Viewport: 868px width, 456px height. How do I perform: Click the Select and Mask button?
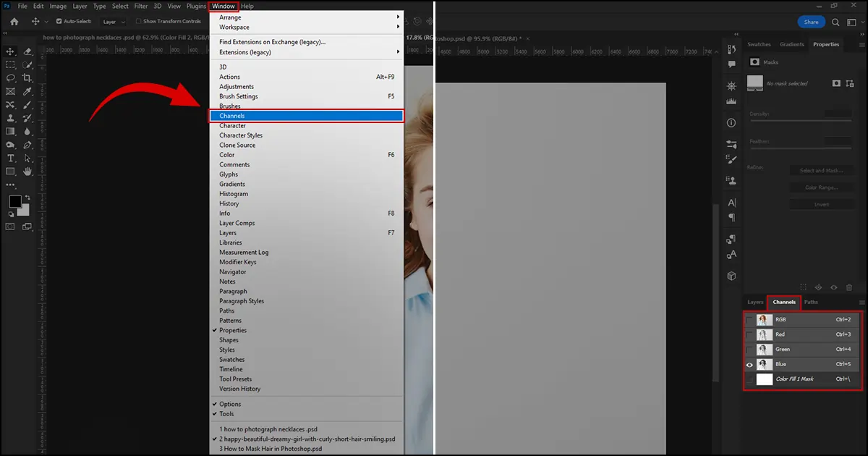822,170
